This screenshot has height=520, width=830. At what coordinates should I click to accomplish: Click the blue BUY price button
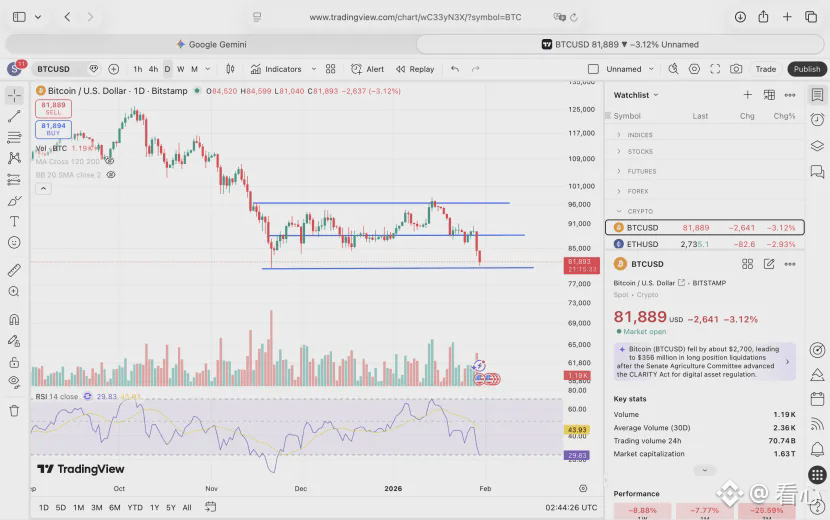pyautogui.click(x=53, y=130)
